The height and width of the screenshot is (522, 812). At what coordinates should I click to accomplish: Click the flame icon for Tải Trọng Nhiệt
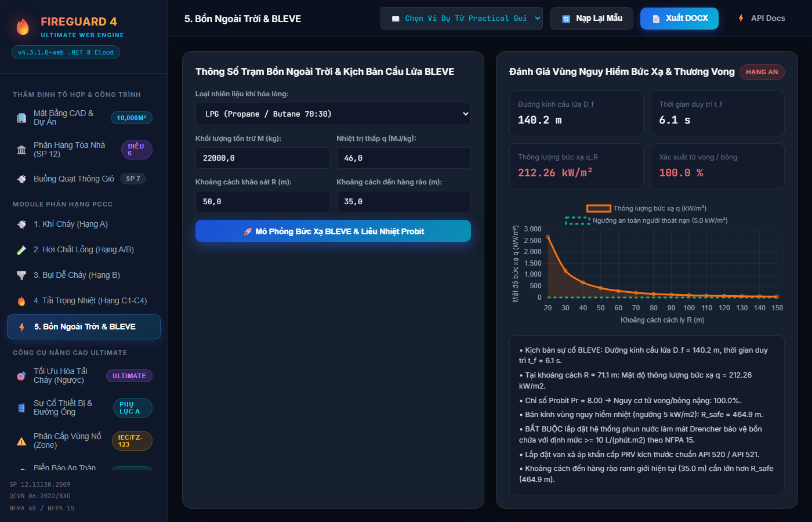coord(21,301)
